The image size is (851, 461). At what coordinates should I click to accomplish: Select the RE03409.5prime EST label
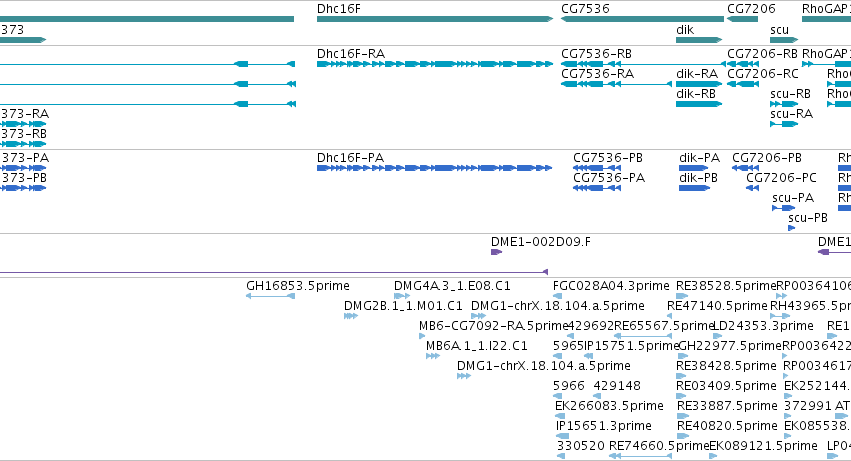coord(727,387)
